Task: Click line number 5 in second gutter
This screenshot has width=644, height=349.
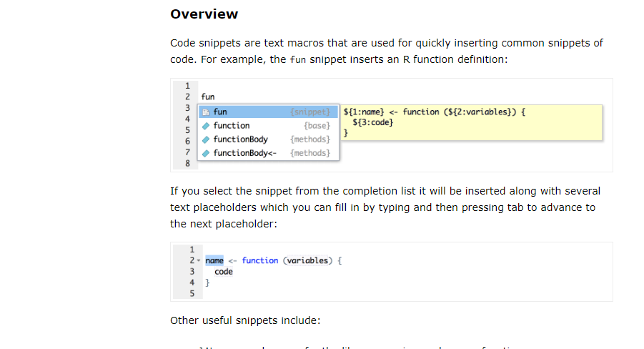Action: pyautogui.click(x=192, y=293)
